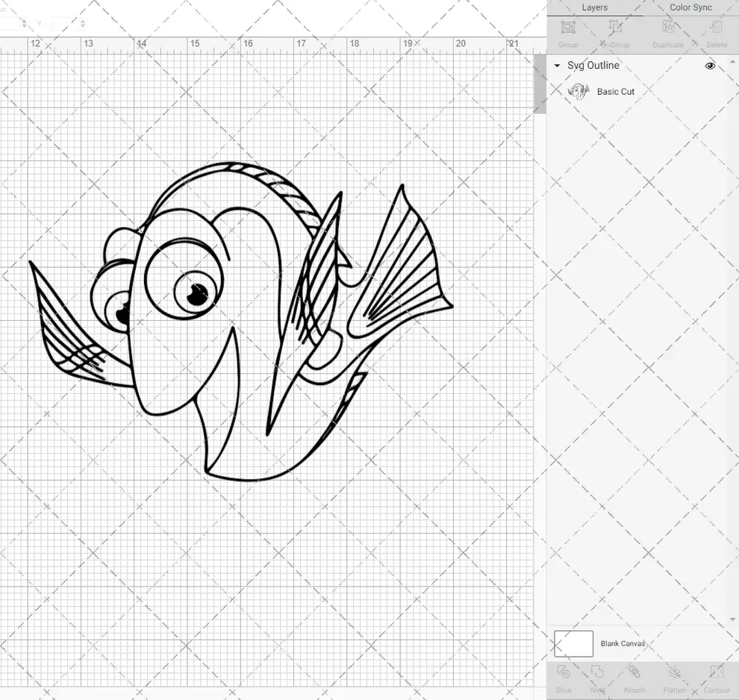Select the Basic Cut layer
739x700 pixels.
coord(615,91)
